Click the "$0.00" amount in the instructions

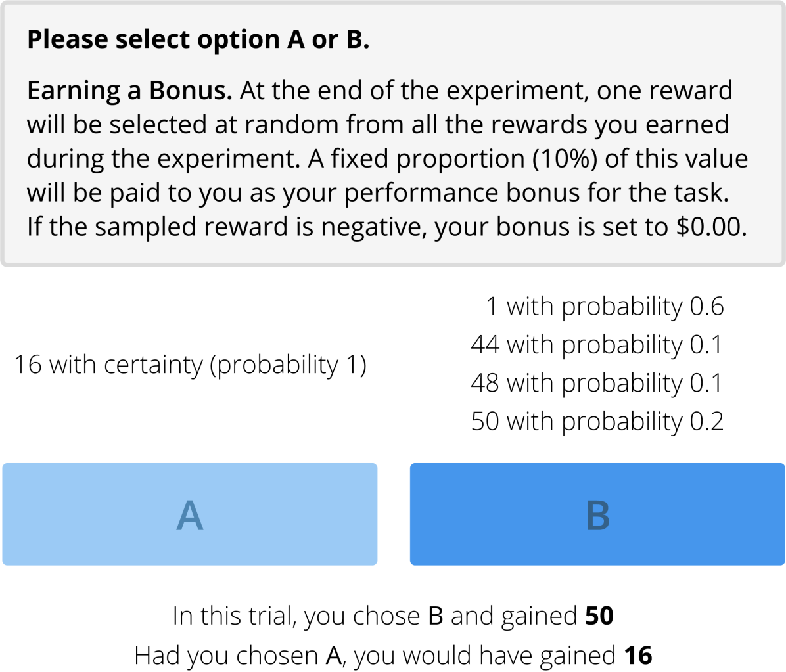711,227
